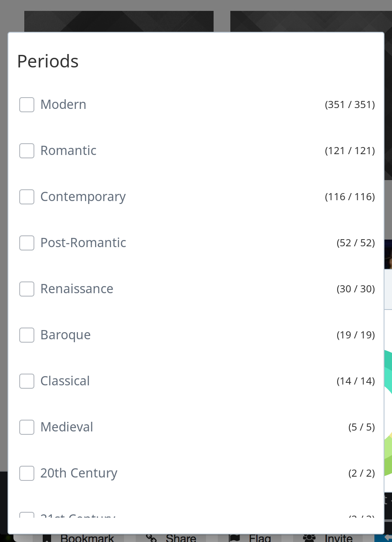Check the Romantic period checkbox

(27, 151)
